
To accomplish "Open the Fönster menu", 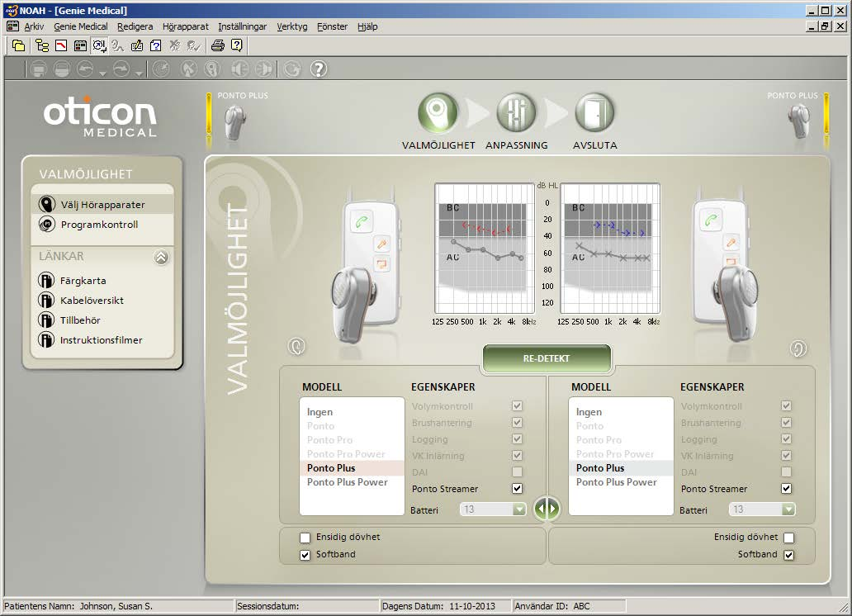I will pyautogui.click(x=332, y=26).
